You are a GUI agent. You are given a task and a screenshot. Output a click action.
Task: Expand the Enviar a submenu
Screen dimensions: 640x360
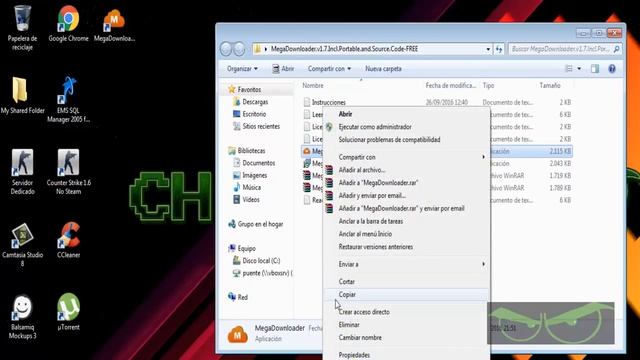[x=408, y=264]
